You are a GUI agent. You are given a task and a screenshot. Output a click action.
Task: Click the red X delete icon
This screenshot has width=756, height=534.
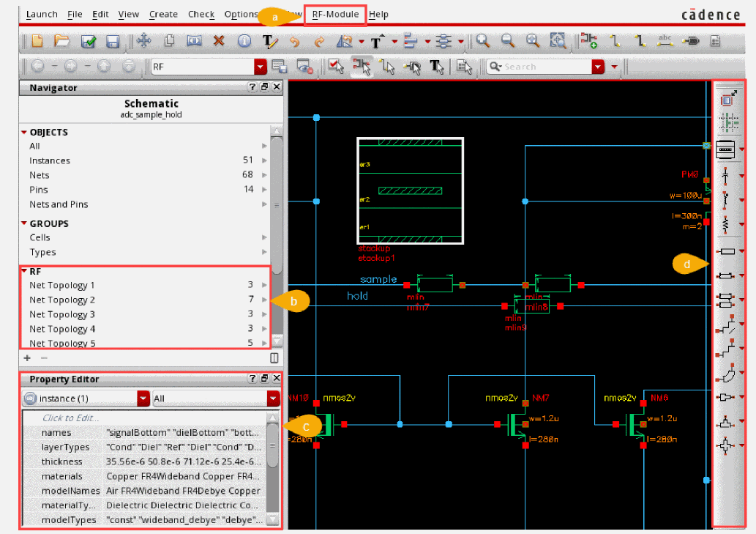pyautogui.click(x=218, y=41)
